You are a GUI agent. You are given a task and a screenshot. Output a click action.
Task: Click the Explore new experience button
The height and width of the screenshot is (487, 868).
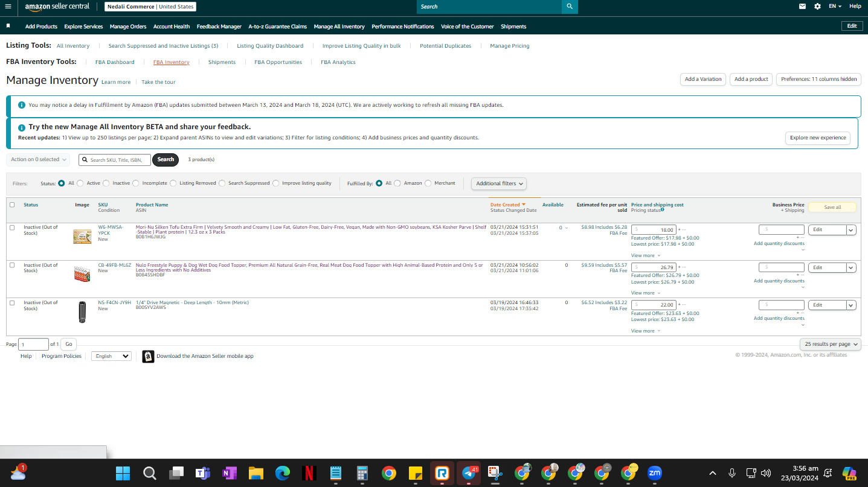818,138
